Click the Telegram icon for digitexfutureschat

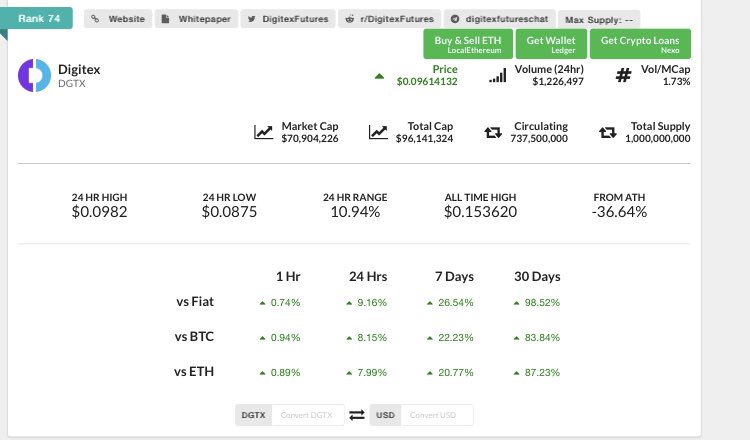tap(455, 19)
